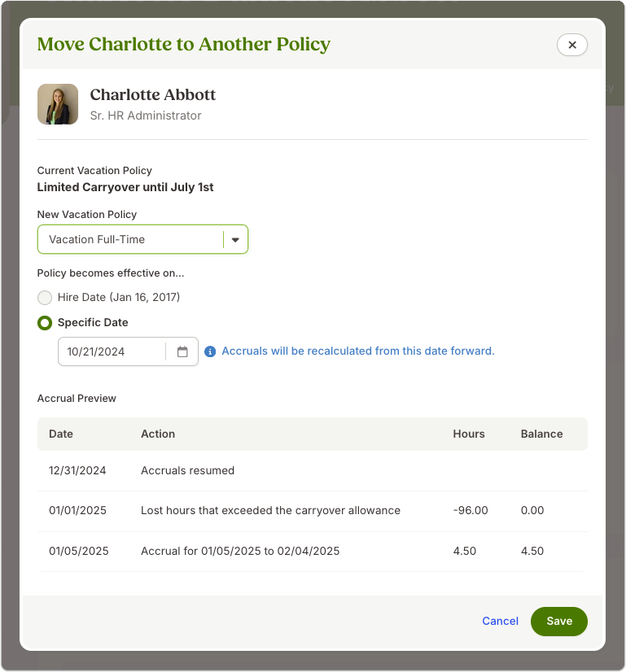Select the 01/01/2025 date cell

tap(77, 510)
